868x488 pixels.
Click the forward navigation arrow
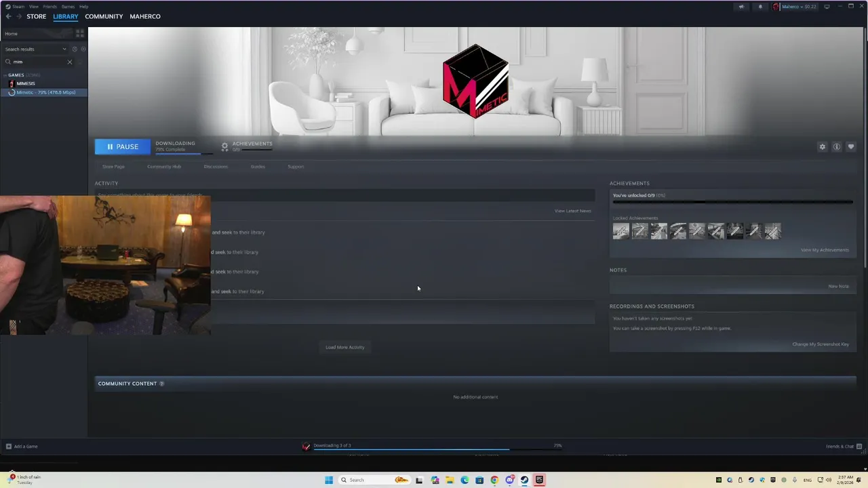[19, 16]
